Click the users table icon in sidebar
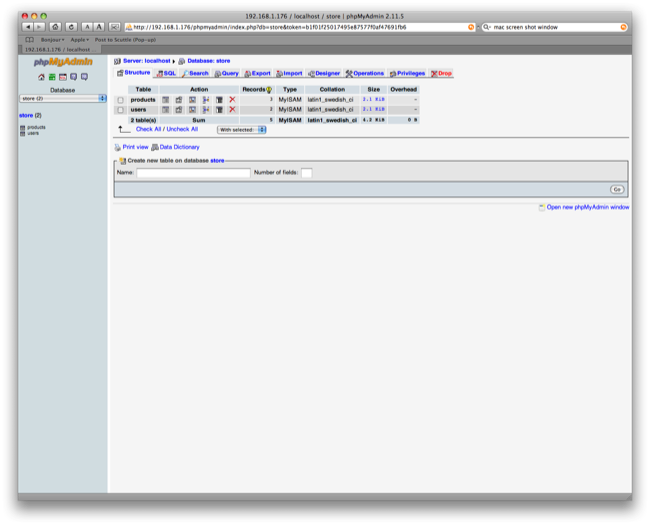The height and width of the screenshot is (525, 650). pyautogui.click(x=22, y=134)
